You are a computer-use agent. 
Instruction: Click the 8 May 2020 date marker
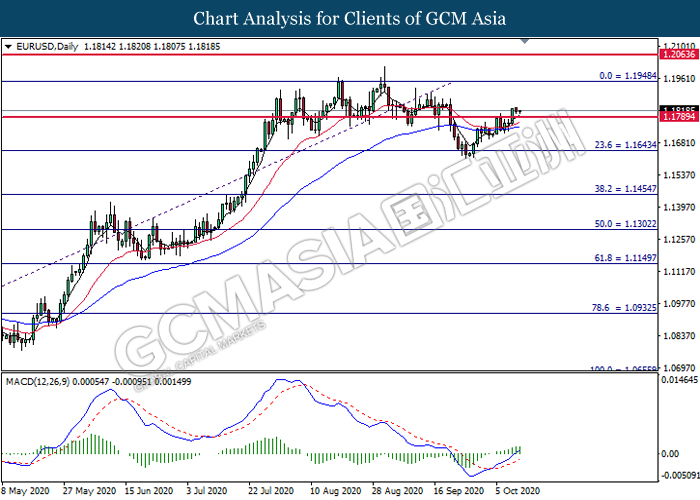pos(25,491)
